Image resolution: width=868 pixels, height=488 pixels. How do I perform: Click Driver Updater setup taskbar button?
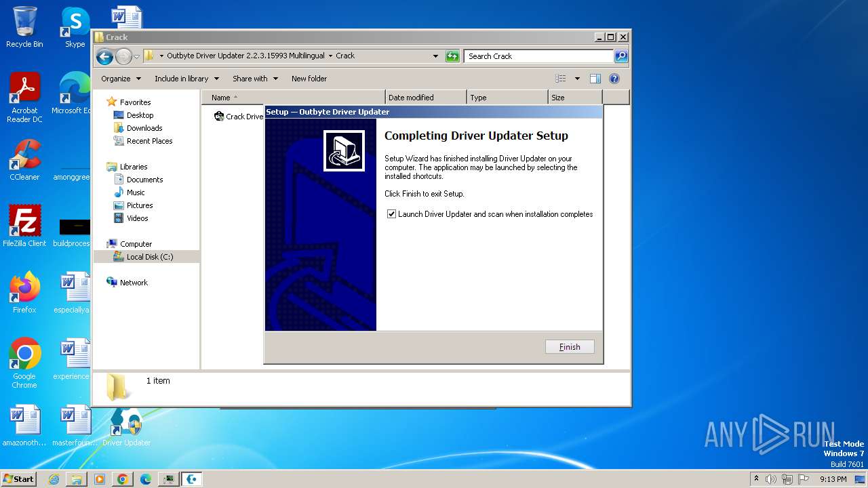point(192,479)
